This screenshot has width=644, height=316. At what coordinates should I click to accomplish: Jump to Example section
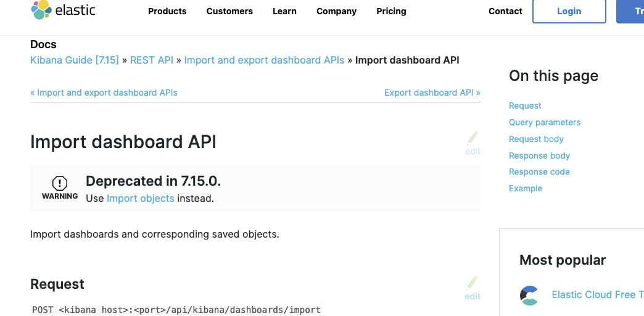(x=526, y=188)
